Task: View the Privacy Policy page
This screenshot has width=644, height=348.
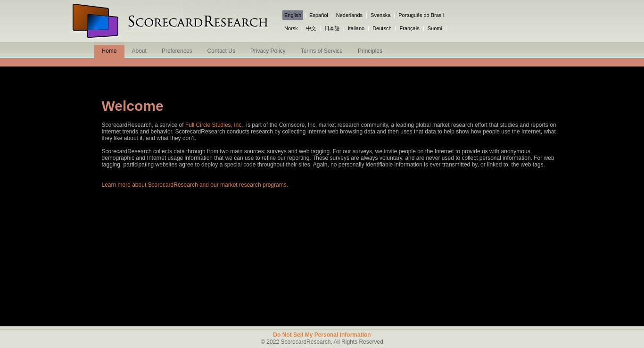Action: point(268,51)
